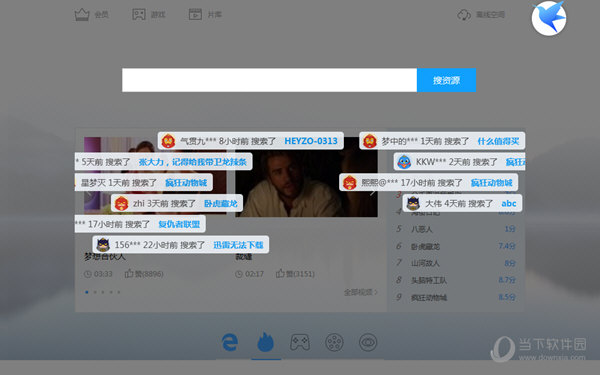The width and height of the screenshot is (600, 375).
Task: Show the next carousel video with right arrow
Action: [x=372, y=192]
